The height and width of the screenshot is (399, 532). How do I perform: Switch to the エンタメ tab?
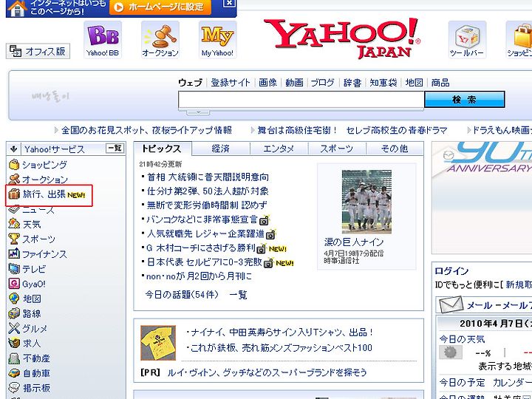point(279,149)
